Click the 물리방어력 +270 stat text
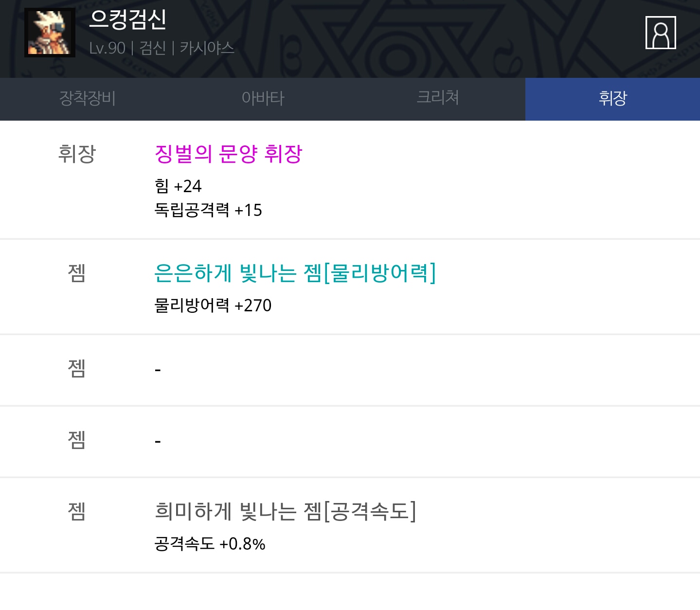 (213, 305)
